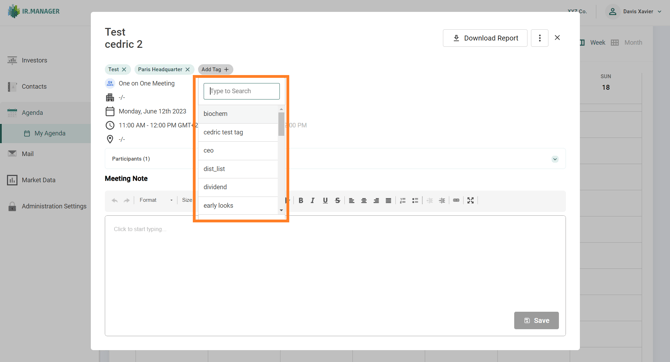670x362 pixels.
Task: Center-align text in the meeting note
Action: coord(364,200)
